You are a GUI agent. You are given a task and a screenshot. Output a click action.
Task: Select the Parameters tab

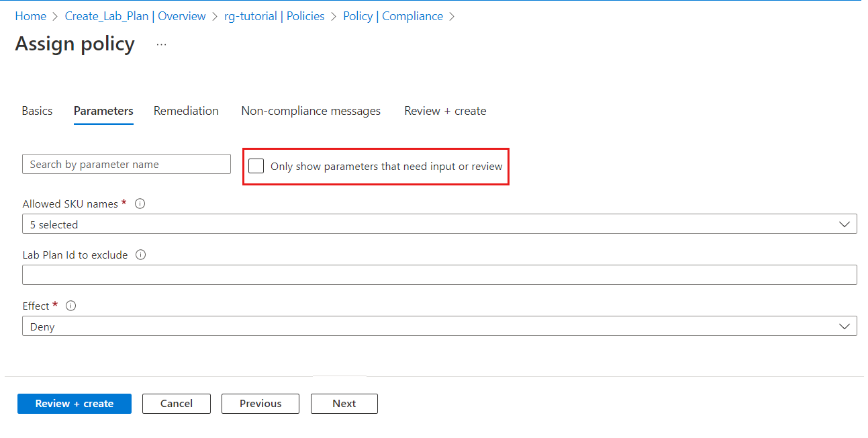click(103, 111)
